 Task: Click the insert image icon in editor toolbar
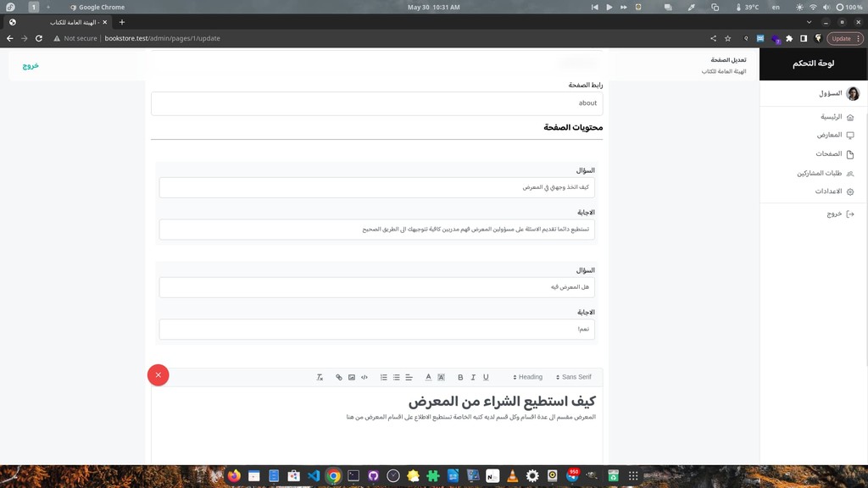pos(352,377)
